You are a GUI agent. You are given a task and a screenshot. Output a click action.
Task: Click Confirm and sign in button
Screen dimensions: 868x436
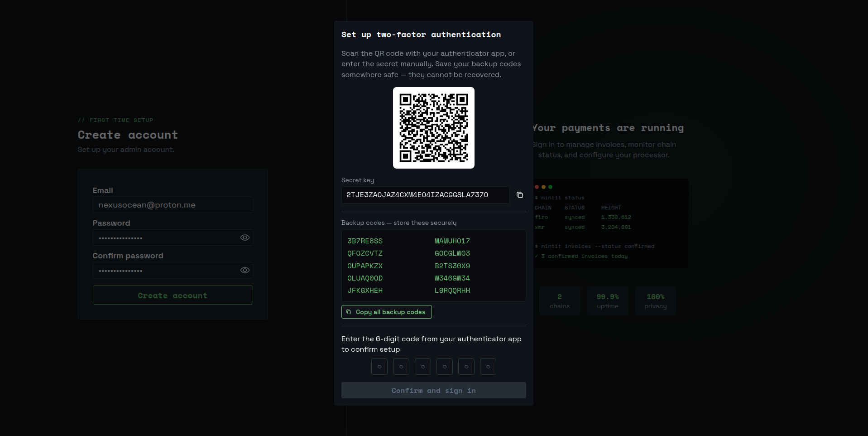(x=434, y=390)
